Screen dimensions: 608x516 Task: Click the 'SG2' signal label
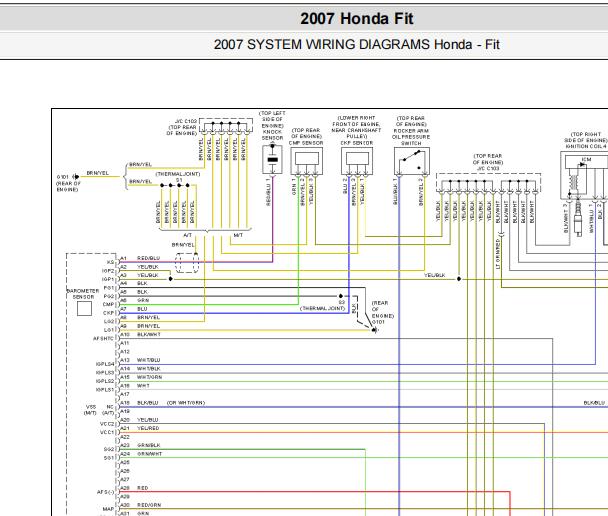pyautogui.click(x=109, y=449)
